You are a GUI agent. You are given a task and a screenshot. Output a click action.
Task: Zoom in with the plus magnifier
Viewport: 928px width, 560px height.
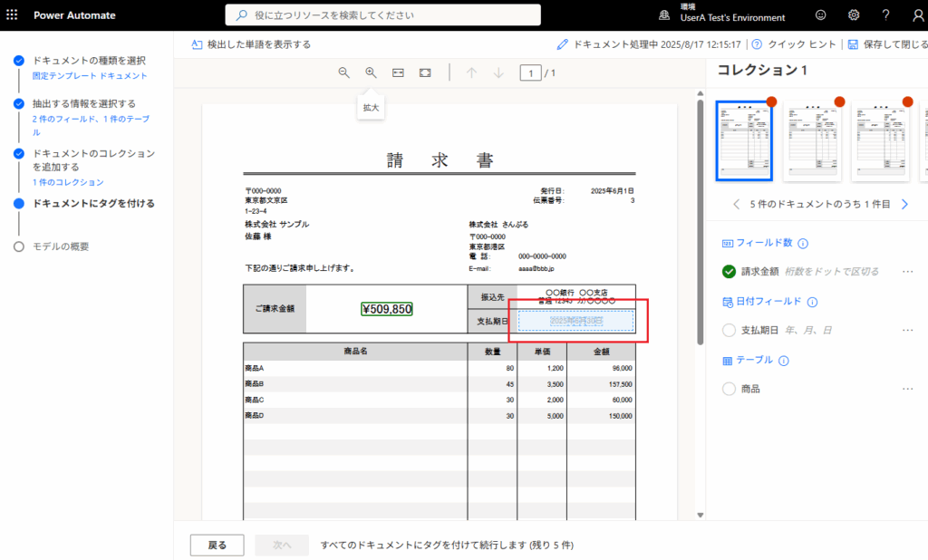coord(371,72)
